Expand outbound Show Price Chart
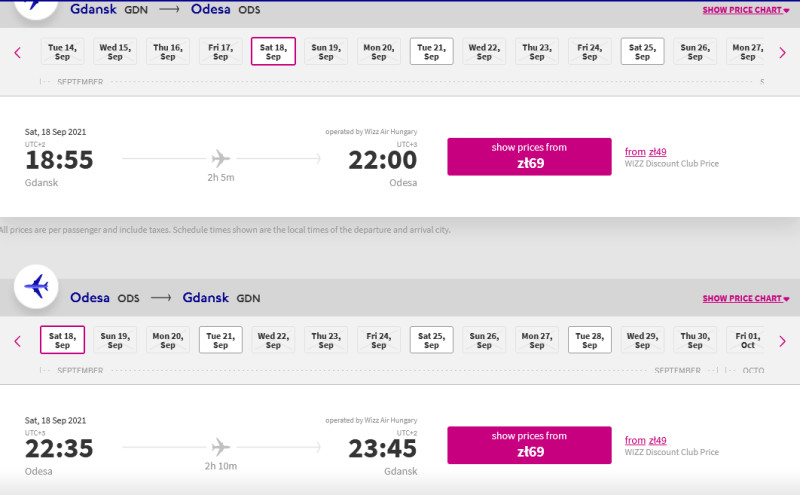 point(745,10)
